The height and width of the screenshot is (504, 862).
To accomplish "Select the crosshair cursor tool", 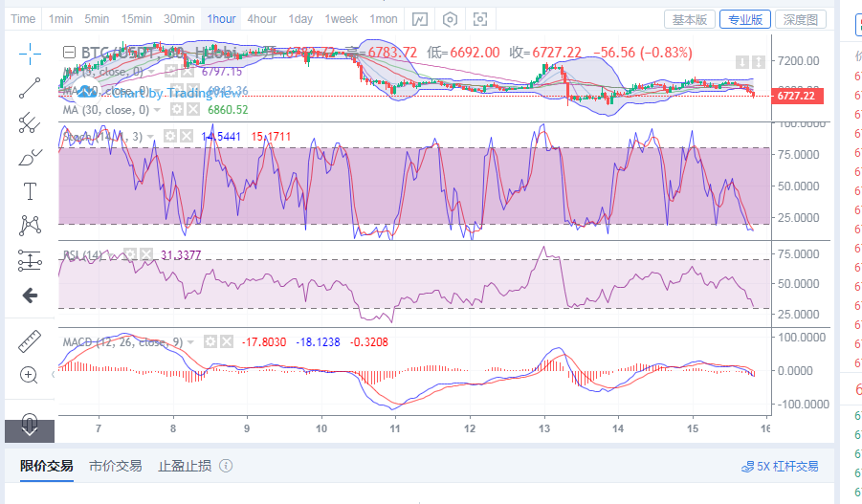I will pos(30,54).
